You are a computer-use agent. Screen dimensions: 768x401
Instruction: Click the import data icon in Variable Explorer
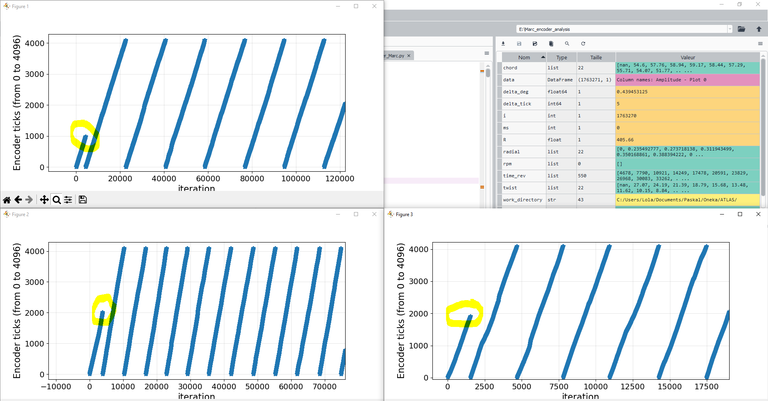tap(503, 44)
